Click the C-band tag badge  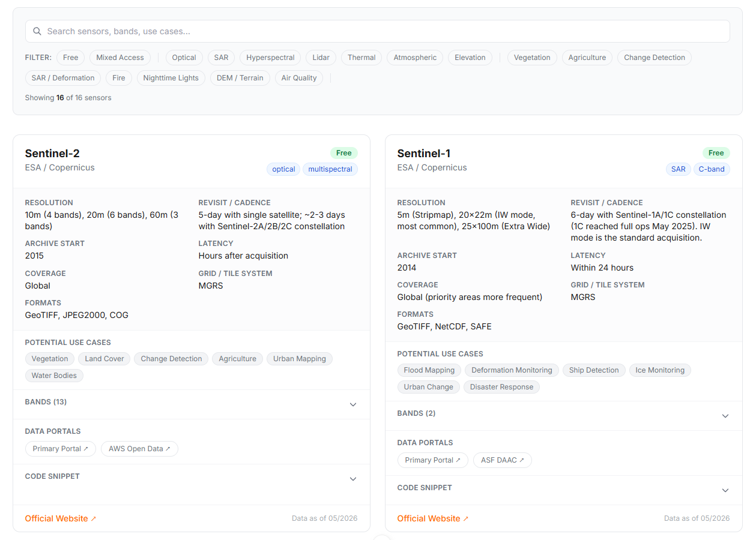(x=712, y=169)
